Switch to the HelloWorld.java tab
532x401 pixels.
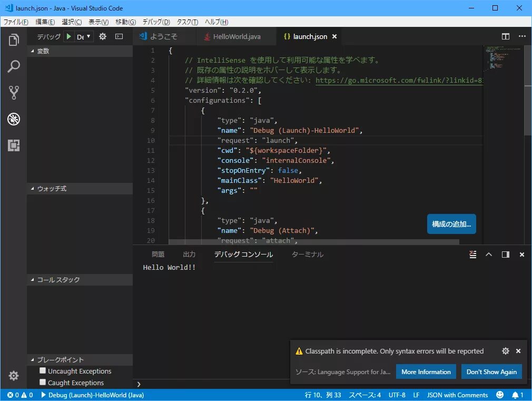[236, 36]
